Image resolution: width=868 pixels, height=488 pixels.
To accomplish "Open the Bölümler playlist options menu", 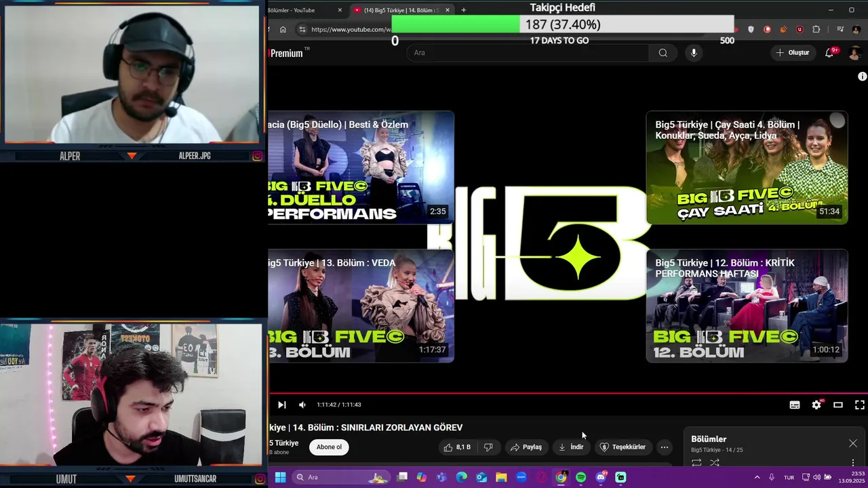I will click(853, 463).
